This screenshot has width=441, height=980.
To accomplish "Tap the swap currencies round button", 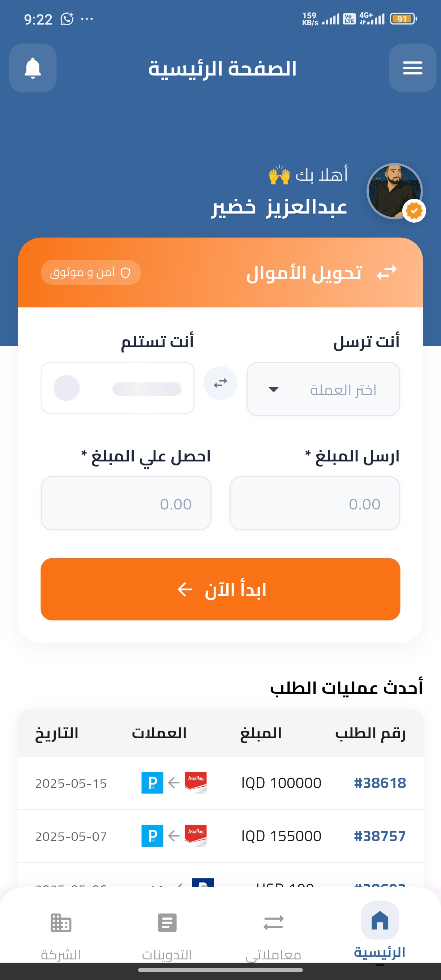I will pyautogui.click(x=220, y=383).
